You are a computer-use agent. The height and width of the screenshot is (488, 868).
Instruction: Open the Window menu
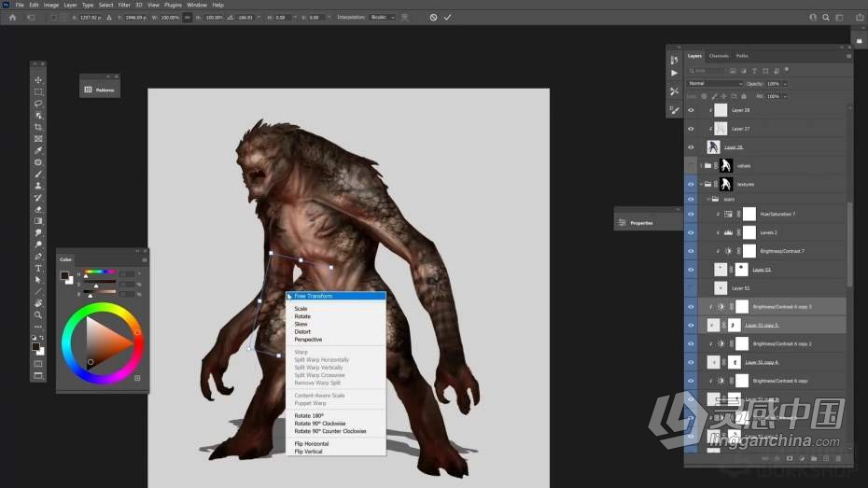tap(197, 5)
